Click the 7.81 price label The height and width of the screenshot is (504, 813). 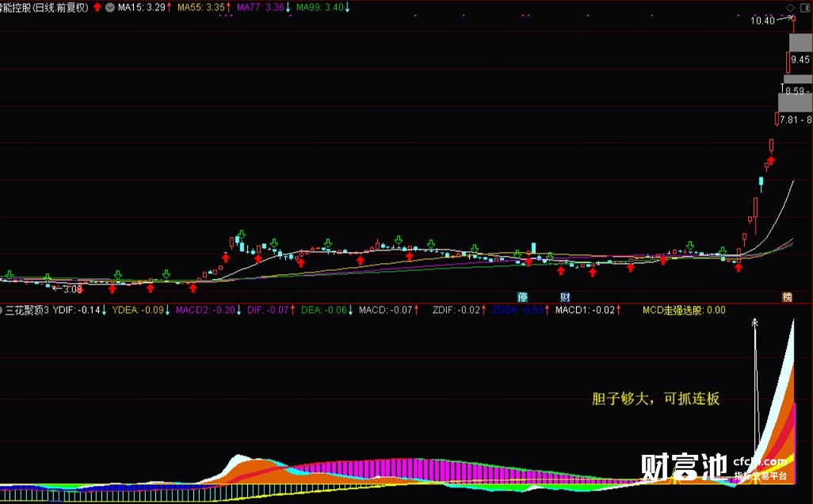click(x=789, y=120)
